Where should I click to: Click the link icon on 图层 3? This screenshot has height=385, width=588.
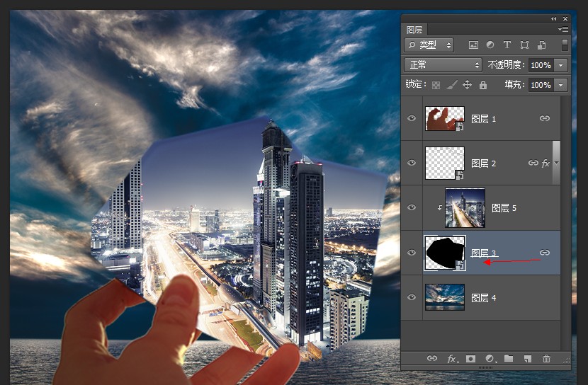545,253
